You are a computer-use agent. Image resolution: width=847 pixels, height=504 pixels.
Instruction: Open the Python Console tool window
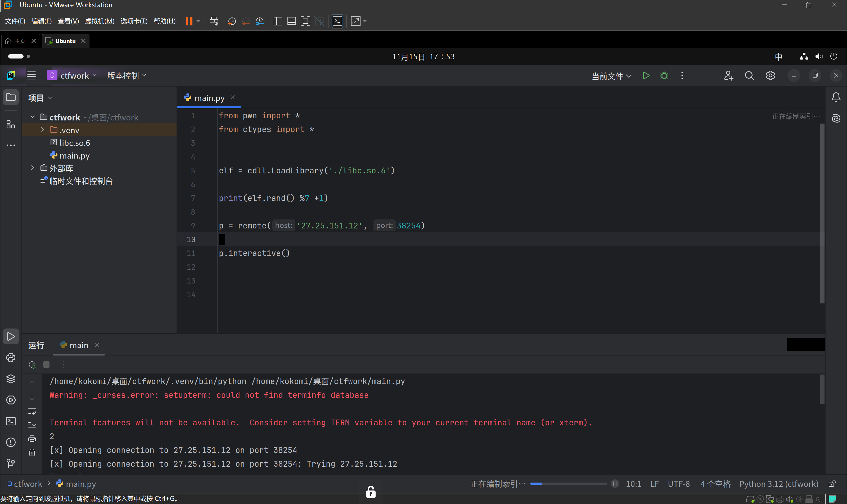[11, 358]
